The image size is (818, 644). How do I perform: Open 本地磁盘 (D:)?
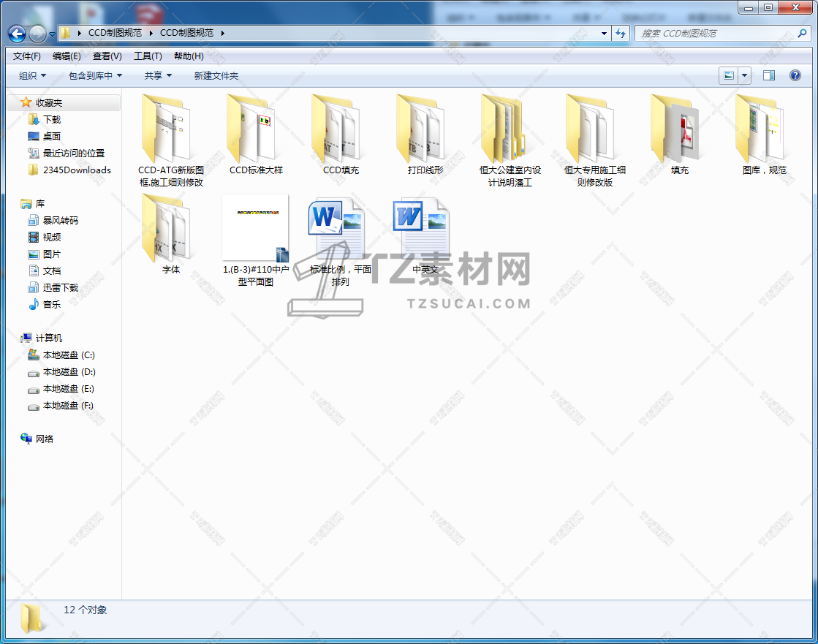pyautogui.click(x=69, y=372)
